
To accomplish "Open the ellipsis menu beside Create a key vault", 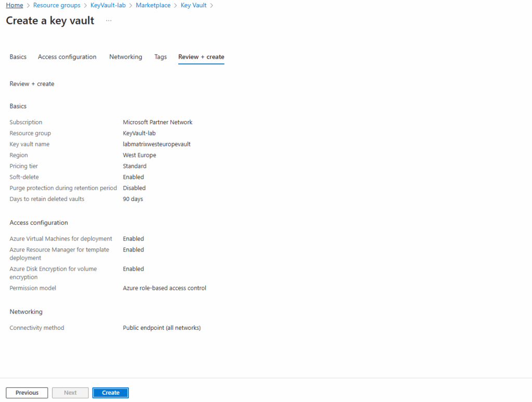I will [109, 21].
